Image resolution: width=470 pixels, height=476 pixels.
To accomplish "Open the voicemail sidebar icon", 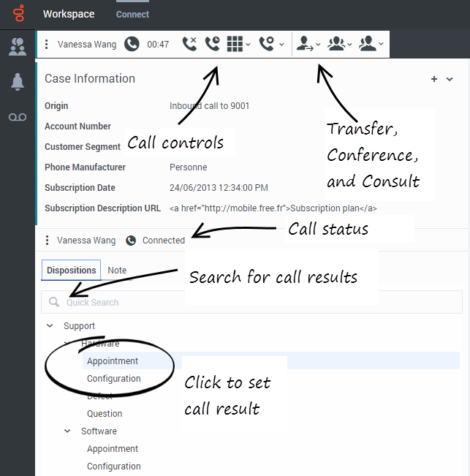I will click(x=18, y=118).
